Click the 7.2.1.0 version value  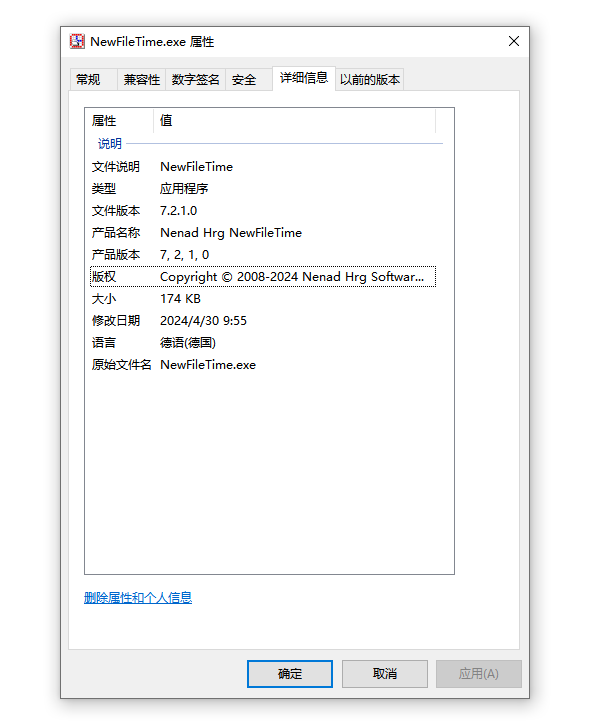pyautogui.click(x=179, y=211)
